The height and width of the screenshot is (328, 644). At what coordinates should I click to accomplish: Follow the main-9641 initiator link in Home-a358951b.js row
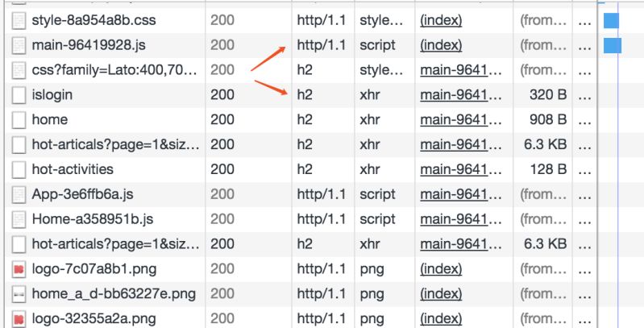click(460, 219)
